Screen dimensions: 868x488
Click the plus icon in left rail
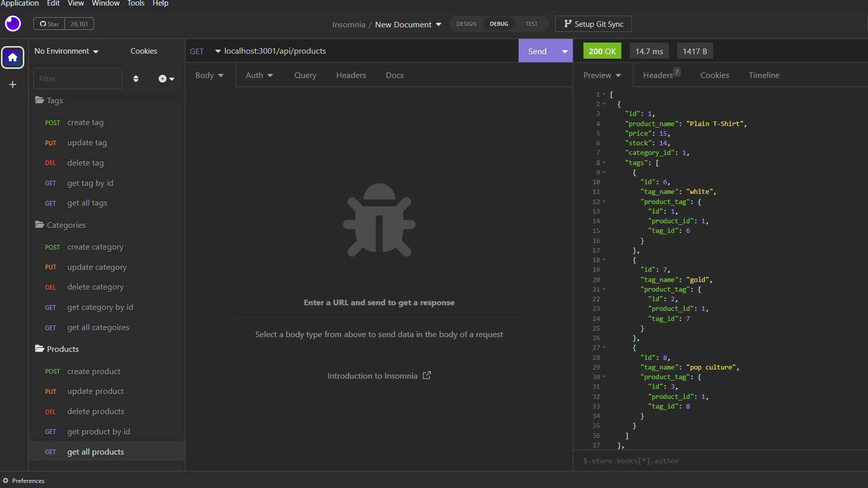click(x=13, y=85)
